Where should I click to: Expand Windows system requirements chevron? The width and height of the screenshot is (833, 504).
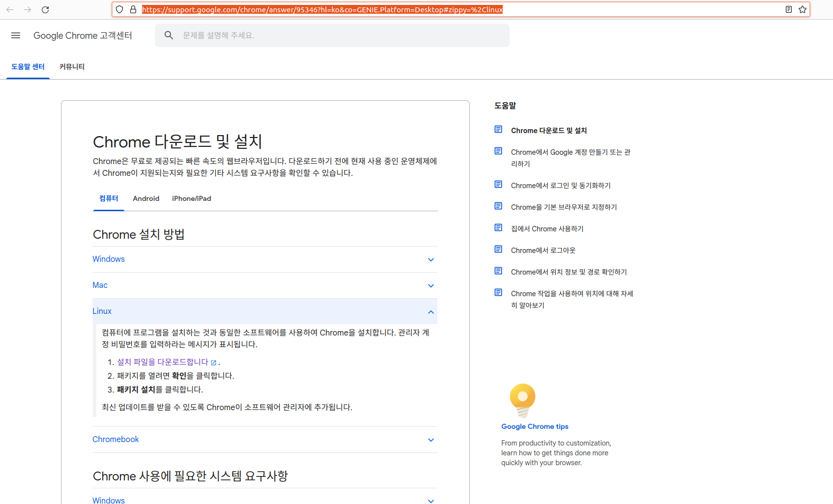(431, 501)
